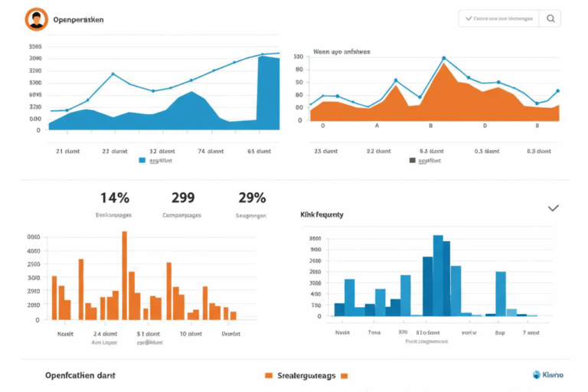Expand the chevron beside Kihk fequenty
Screen dimensions: 588x392
pos(554,208)
